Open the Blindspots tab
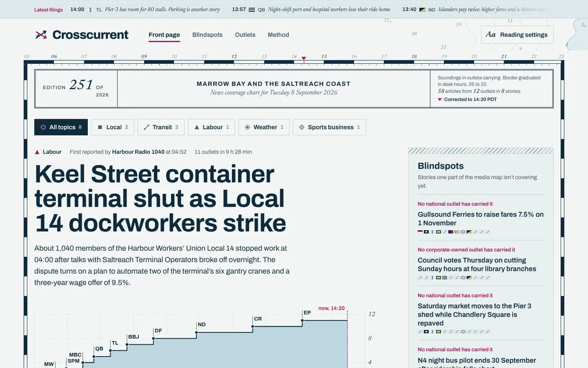Screen dimensions: 588x368 point(207,35)
